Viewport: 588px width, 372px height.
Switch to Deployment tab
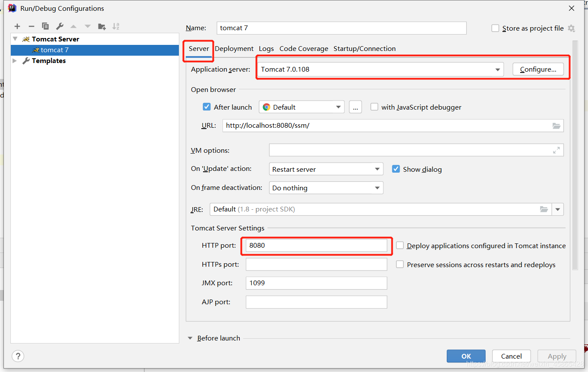coord(234,49)
